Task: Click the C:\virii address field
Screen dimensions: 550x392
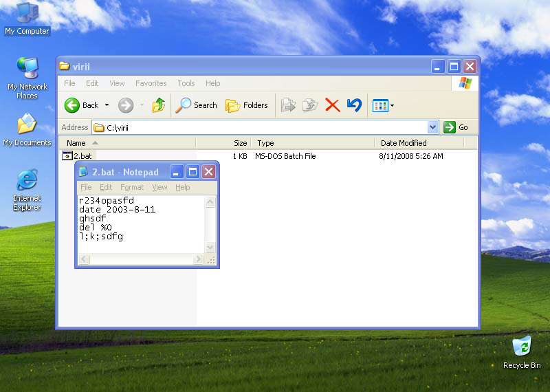Action: coord(260,127)
